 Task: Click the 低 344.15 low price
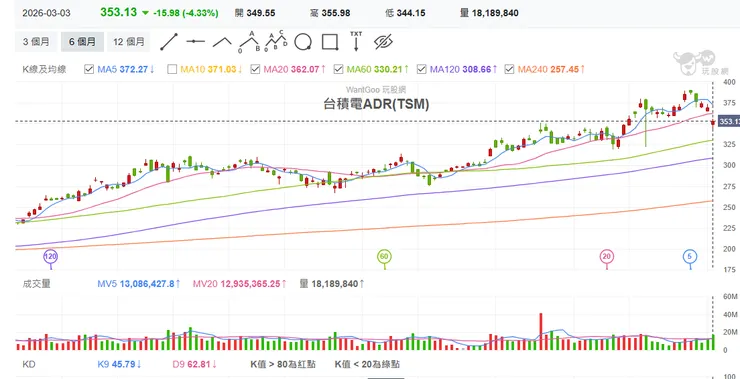(x=405, y=13)
